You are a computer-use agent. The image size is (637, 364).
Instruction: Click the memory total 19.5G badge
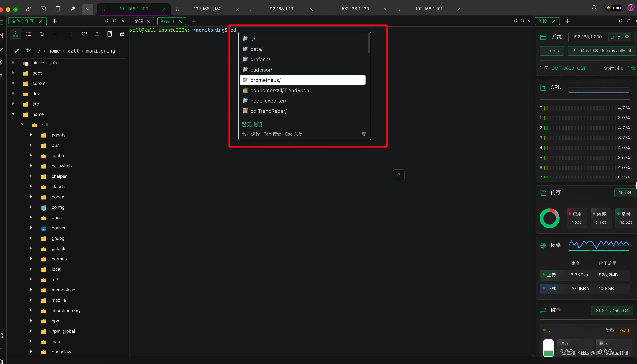point(625,193)
